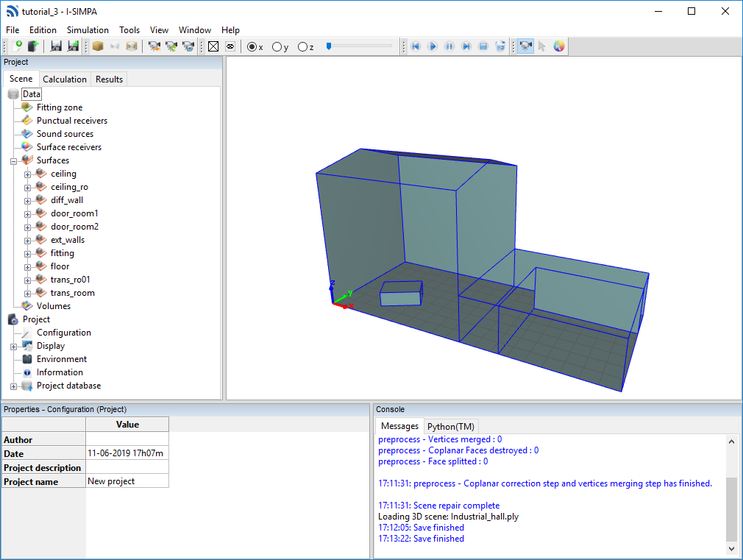
Task: Switch to the Python(TM) console tab
Action: click(x=451, y=426)
